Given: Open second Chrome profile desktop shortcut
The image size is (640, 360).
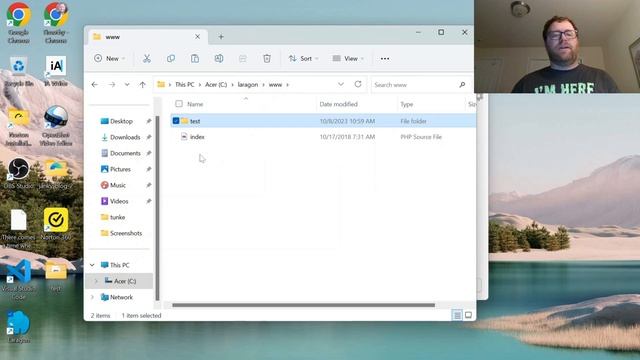Looking at the screenshot, I should coord(56,22).
